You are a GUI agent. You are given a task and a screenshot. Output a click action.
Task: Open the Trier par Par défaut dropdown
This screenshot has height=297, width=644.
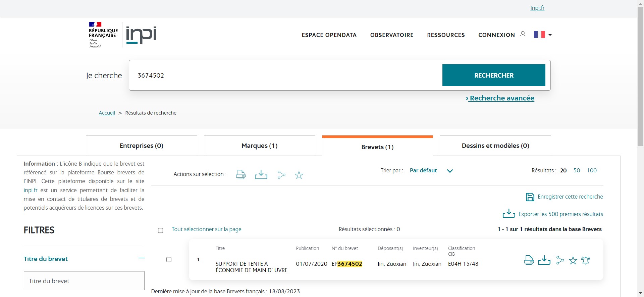431,171
